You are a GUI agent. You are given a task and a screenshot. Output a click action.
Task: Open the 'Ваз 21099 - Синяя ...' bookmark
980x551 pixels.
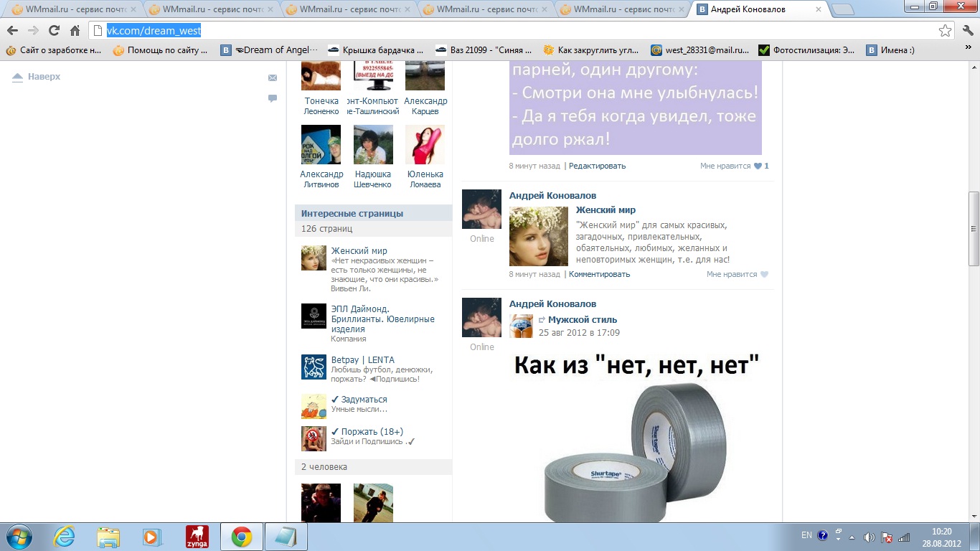[484, 50]
